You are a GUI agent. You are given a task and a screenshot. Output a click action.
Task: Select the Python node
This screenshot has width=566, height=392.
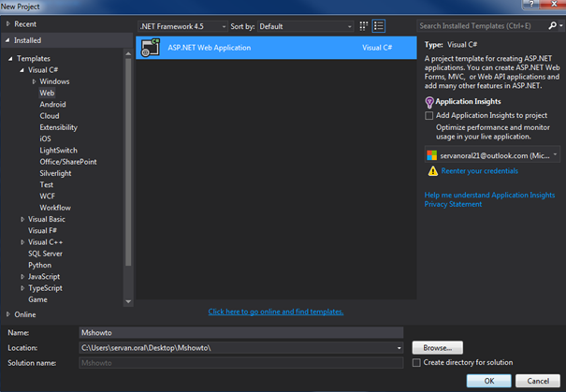[x=39, y=265]
